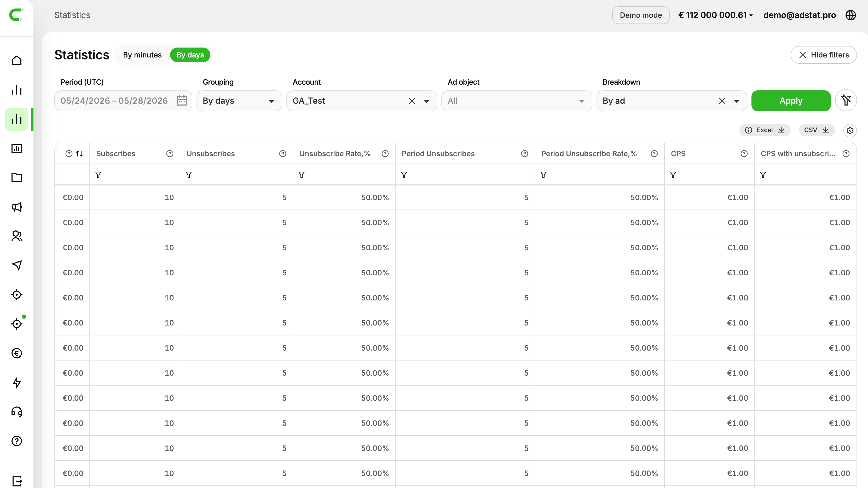Sort by CPS column header

click(x=678, y=154)
